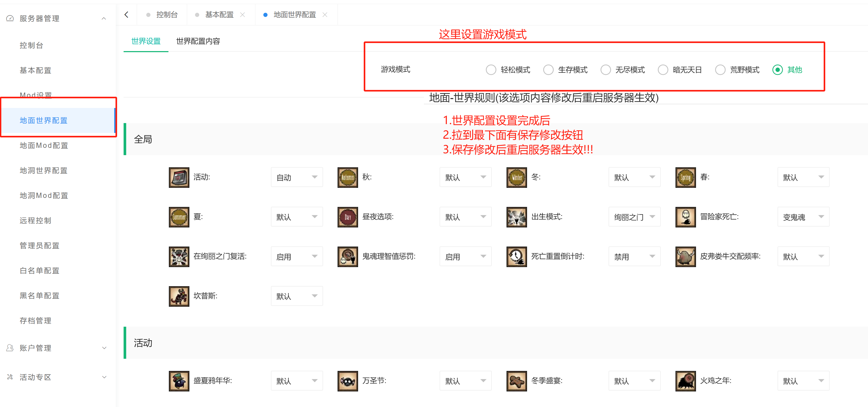Image resolution: width=868 pixels, height=407 pixels.
Task: Open the 夏 season dropdown
Action: point(297,217)
